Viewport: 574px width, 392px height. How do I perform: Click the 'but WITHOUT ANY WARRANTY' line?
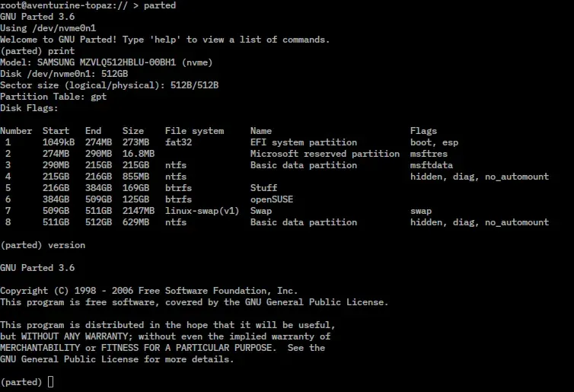[165, 336]
